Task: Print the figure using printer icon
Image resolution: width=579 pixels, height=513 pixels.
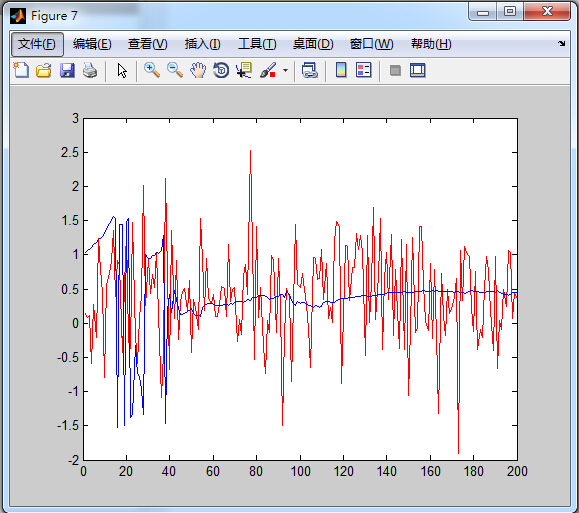Action: tap(90, 70)
